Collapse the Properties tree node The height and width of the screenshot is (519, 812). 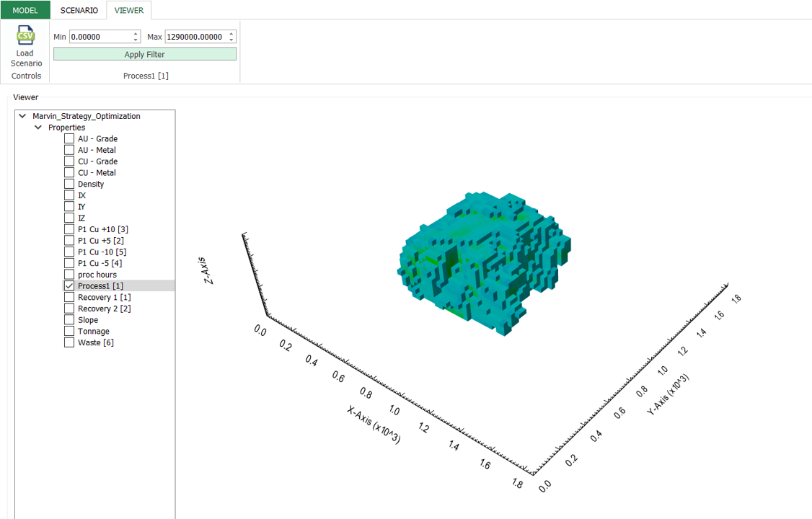click(39, 128)
